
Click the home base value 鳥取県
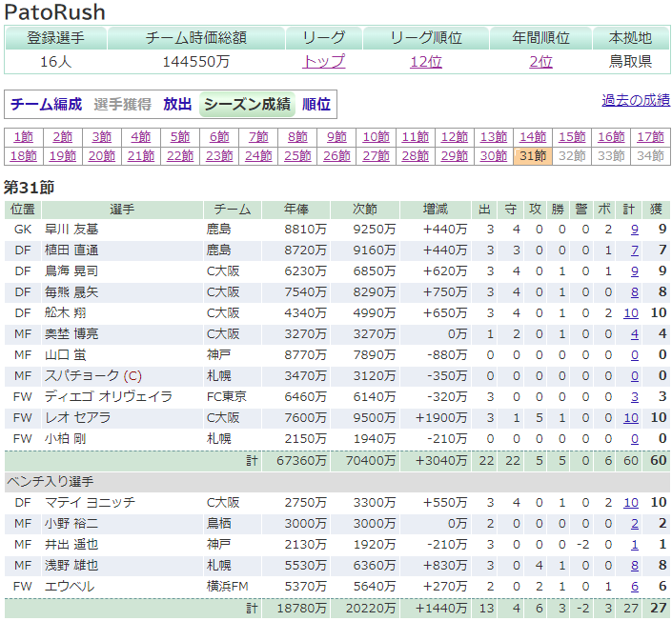pos(630,62)
